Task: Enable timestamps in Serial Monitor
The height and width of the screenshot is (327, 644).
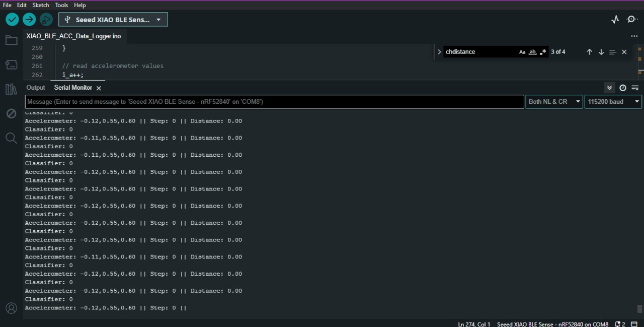Action: 623,87
